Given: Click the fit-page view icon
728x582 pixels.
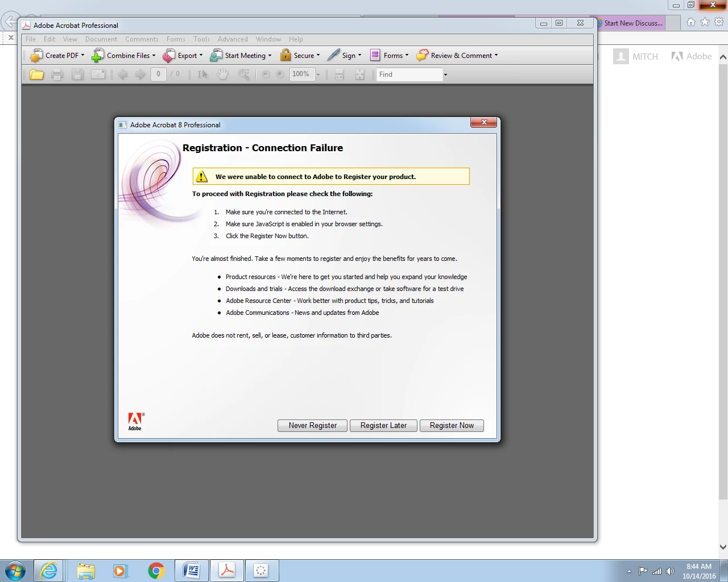Looking at the screenshot, I should click(x=359, y=74).
